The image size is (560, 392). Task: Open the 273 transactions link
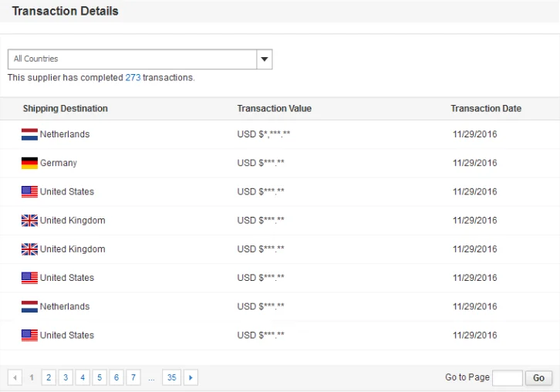[133, 78]
